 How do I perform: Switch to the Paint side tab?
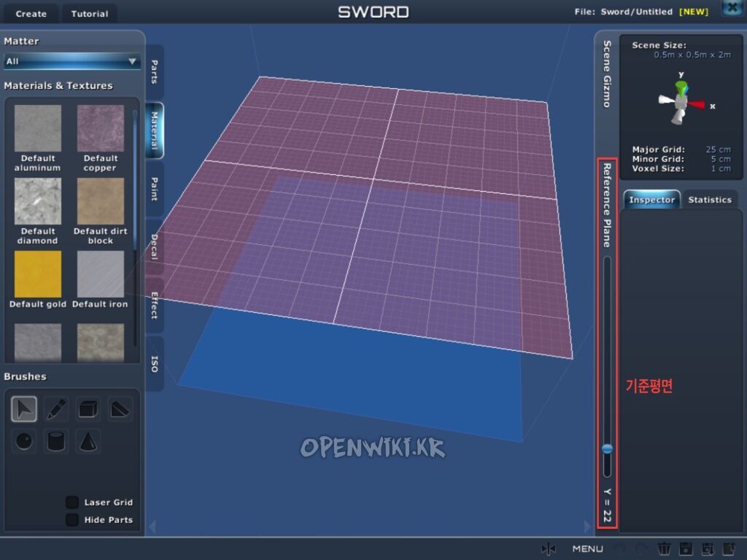point(155,189)
